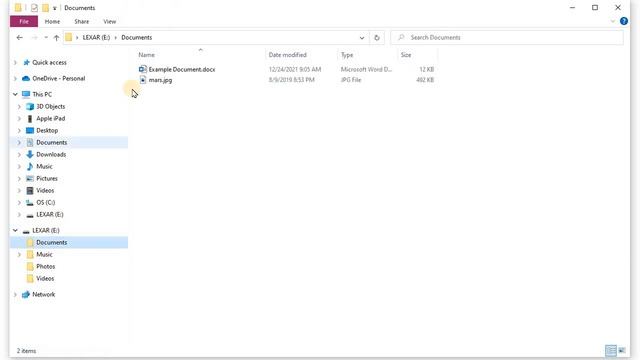This screenshot has width=640, height=360.
Task: Expand the LEXAR Music folder node
Action: [x=19, y=254]
